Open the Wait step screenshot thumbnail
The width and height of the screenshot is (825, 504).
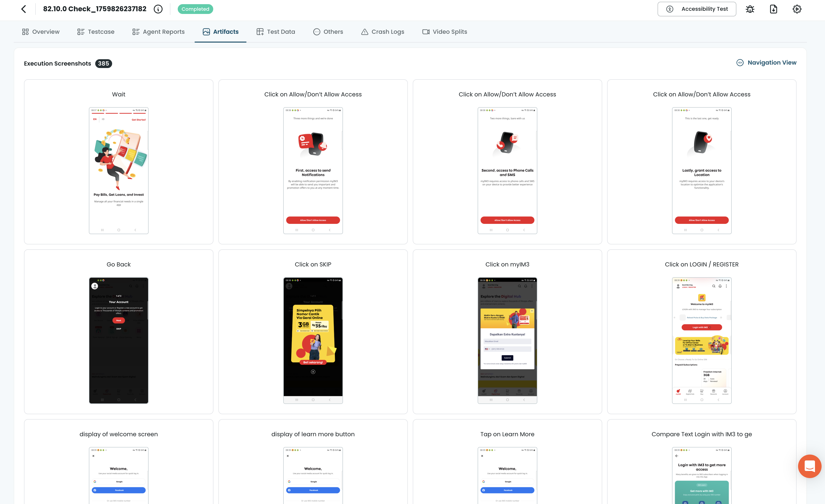[118, 170]
